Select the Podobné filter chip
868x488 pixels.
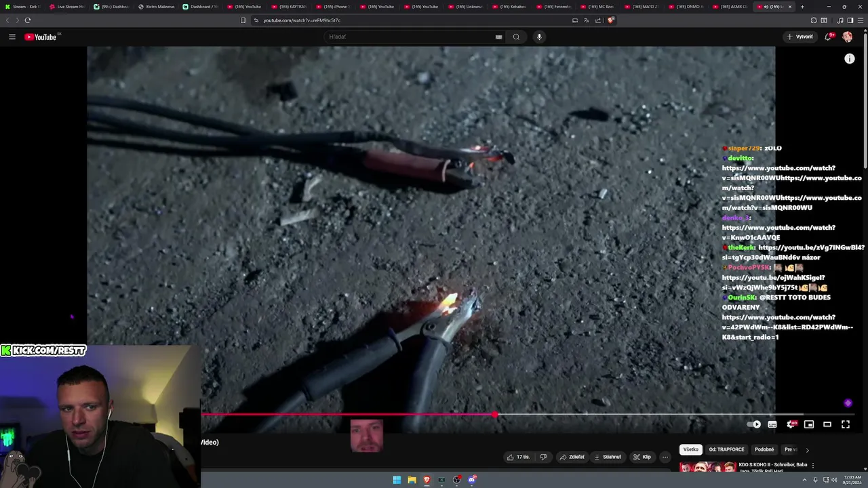click(x=764, y=449)
